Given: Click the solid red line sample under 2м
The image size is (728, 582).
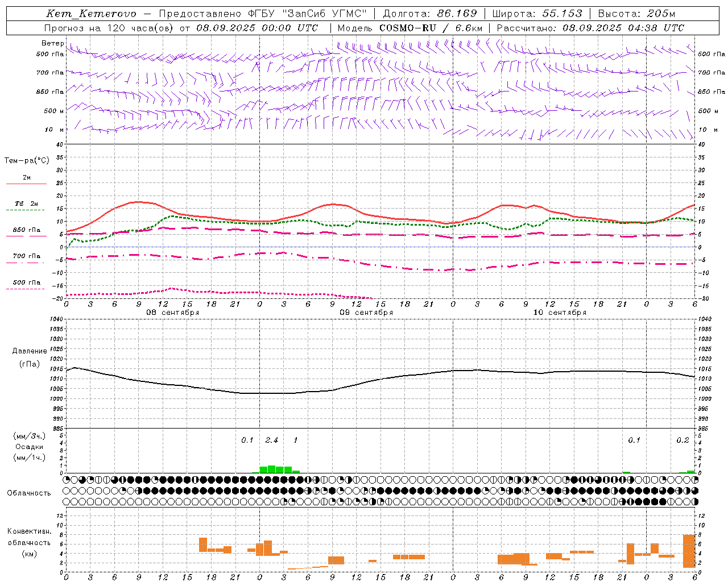Looking at the screenshot, I should pos(26,184).
